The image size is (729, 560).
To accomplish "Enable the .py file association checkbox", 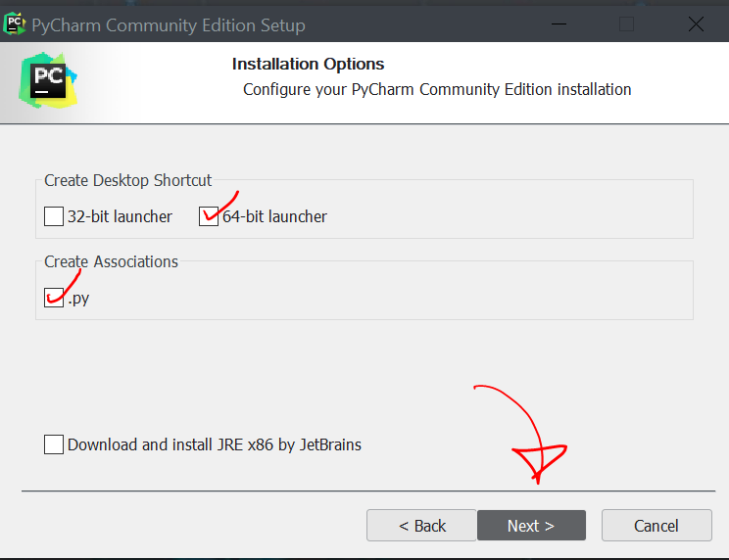I will (x=54, y=298).
